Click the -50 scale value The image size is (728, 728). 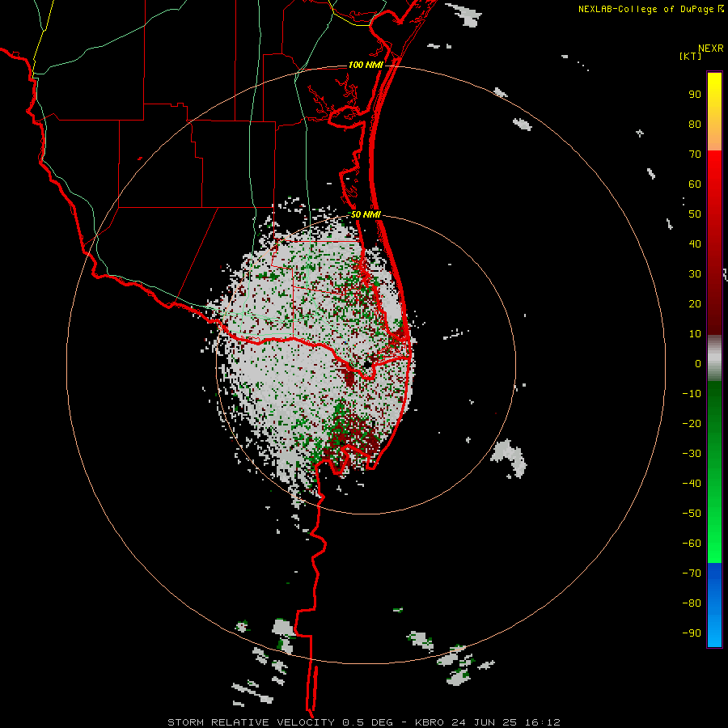692,514
